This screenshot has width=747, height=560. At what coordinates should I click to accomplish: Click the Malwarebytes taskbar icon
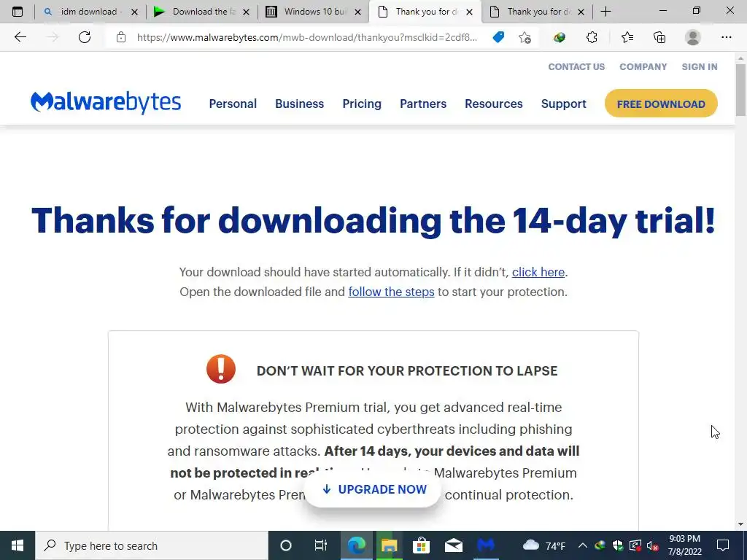click(x=485, y=545)
